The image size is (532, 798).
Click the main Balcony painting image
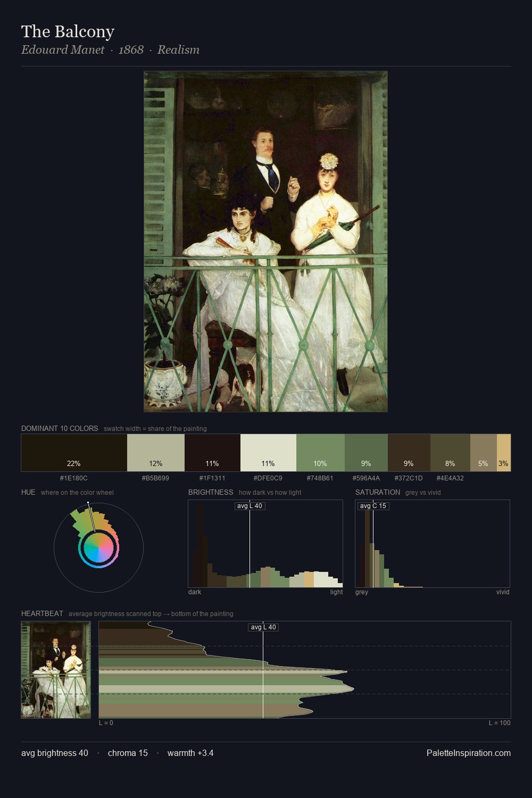click(x=265, y=242)
